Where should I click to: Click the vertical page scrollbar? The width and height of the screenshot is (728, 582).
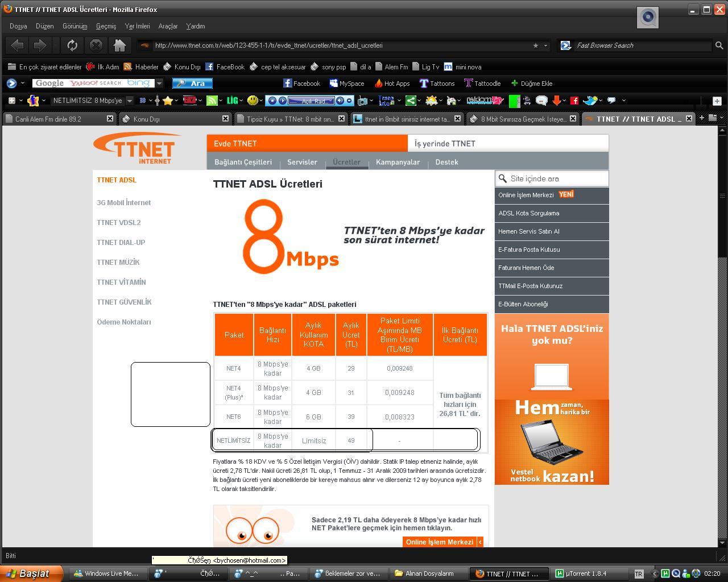coord(722,335)
